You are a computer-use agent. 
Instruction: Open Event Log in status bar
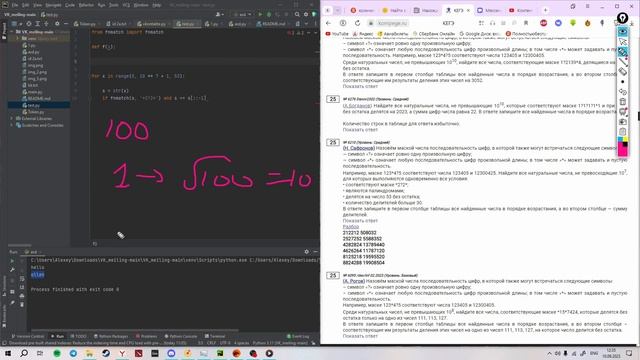coord(298,336)
